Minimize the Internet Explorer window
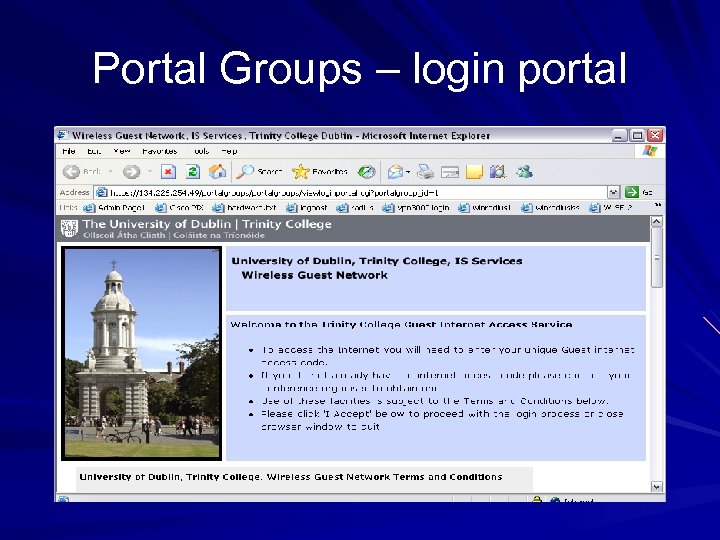Viewport: 720px width, 540px height. 620,135
